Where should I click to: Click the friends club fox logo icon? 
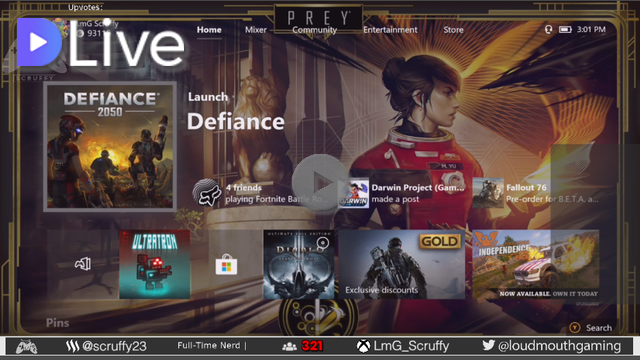(207, 193)
